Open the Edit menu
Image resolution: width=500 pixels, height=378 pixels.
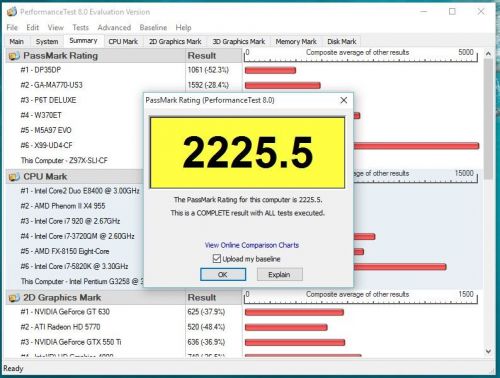coord(33,28)
